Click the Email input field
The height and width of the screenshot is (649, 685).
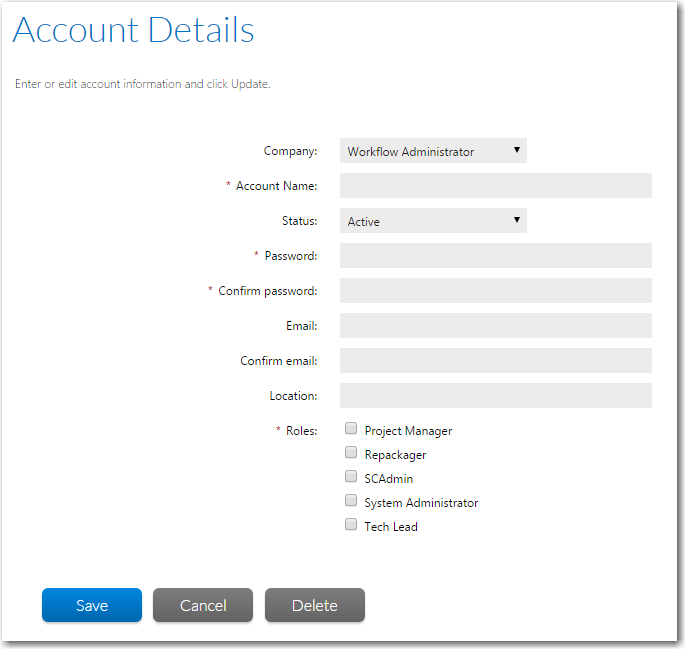pos(495,326)
